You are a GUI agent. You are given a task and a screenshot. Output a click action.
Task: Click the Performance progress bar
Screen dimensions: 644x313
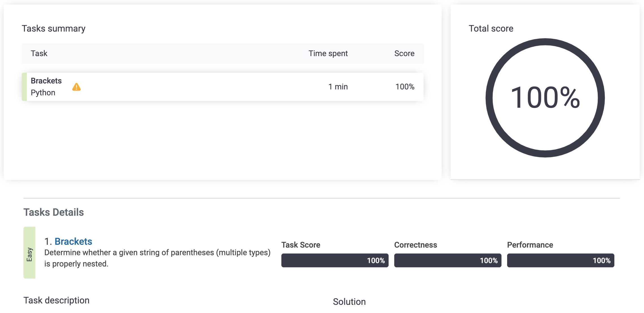tap(560, 260)
